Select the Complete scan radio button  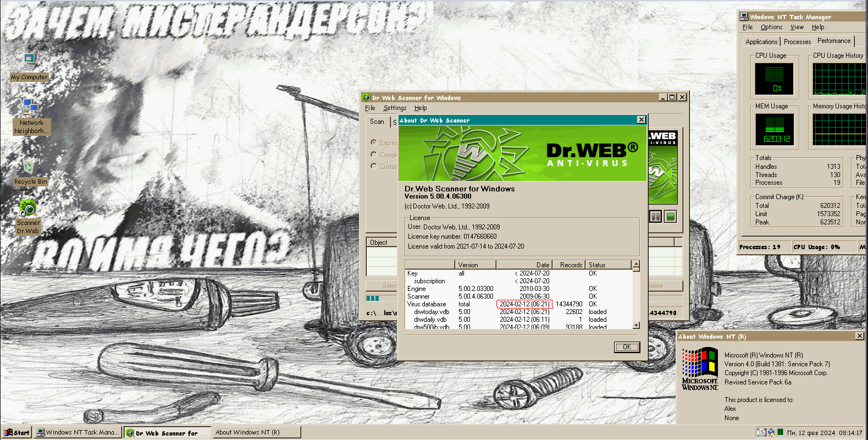[x=374, y=155]
